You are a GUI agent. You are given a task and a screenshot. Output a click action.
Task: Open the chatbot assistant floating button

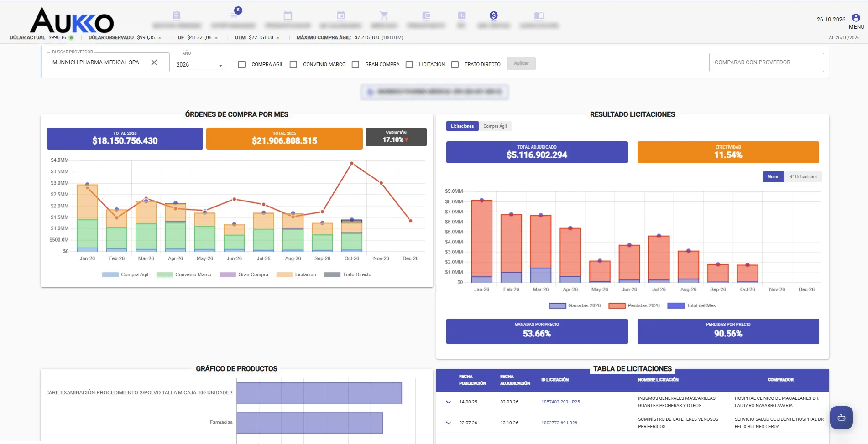(x=842, y=418)
